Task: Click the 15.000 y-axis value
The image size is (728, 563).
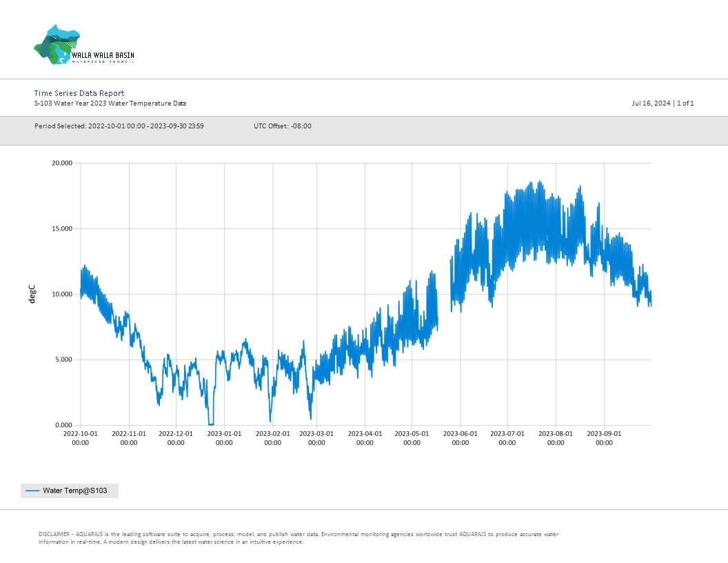Action: pos(62,228)
